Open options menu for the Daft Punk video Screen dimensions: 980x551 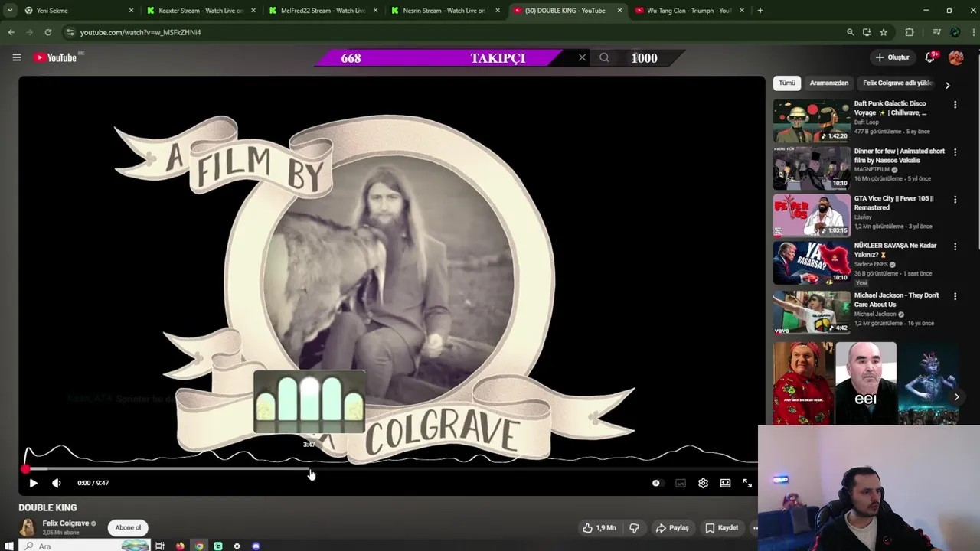click(955, 104)
